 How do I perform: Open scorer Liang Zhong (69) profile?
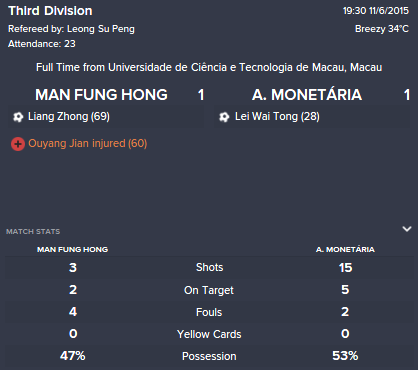pyautogui.click(x=69, y=116)
